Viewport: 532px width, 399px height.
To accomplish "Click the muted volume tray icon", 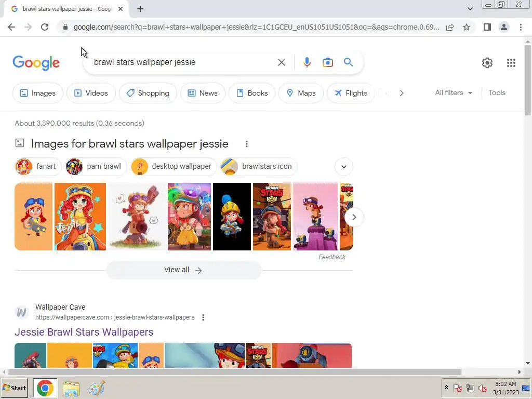I will [482, 388].
